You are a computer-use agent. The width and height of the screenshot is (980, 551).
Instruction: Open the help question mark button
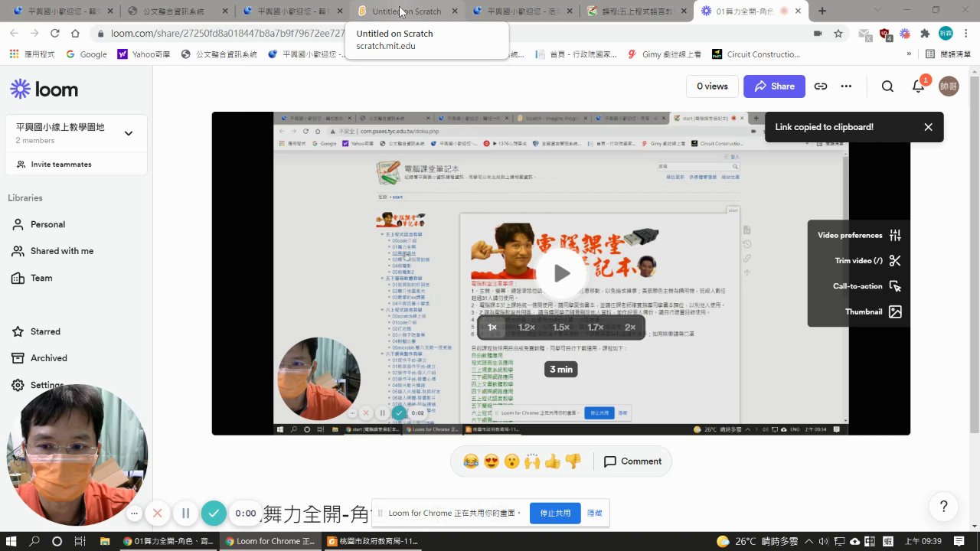(943, 507)
